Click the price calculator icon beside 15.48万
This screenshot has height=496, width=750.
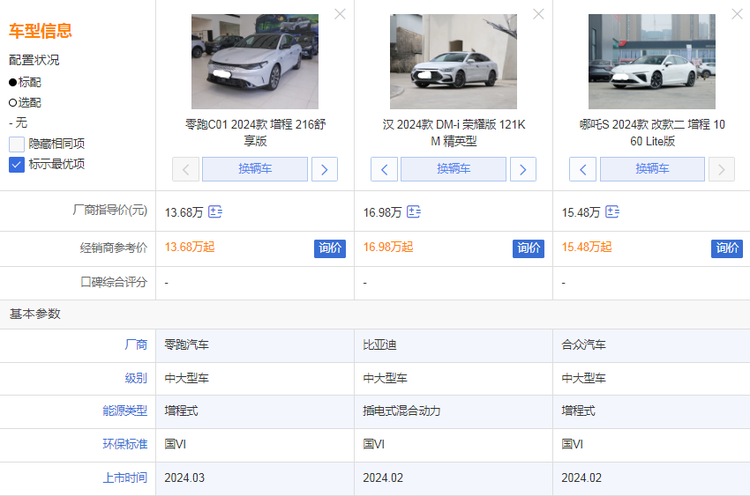[x=612, y=212]
